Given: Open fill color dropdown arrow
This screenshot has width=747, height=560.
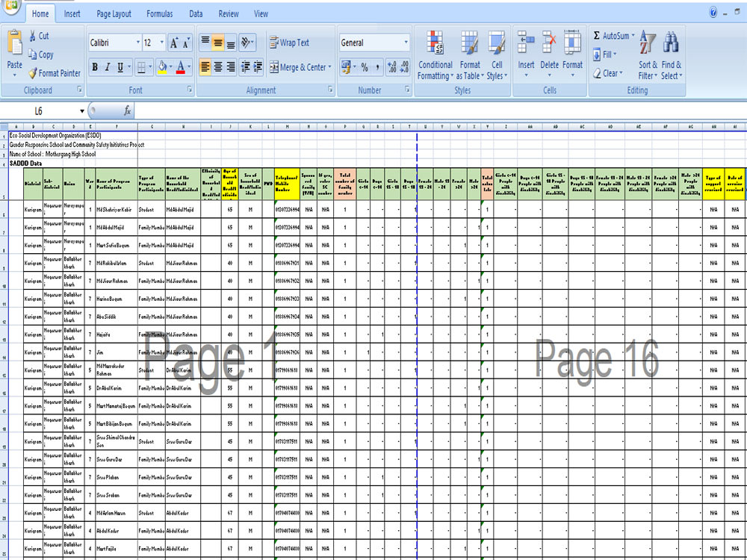Looking at the screenshot, I should (x=170, y=67).
